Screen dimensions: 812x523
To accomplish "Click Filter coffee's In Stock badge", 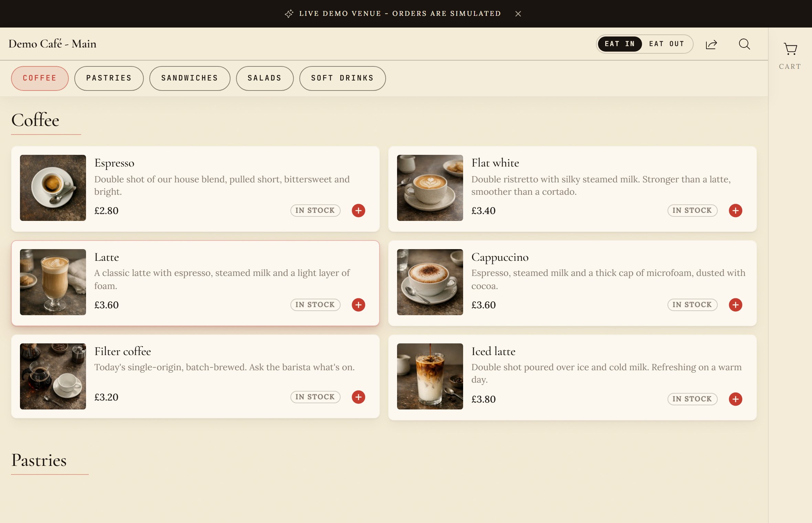I will [x=315, y=397].
